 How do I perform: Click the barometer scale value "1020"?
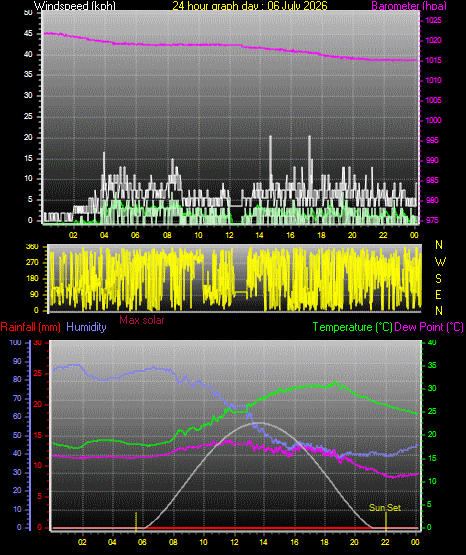[433, 40]
